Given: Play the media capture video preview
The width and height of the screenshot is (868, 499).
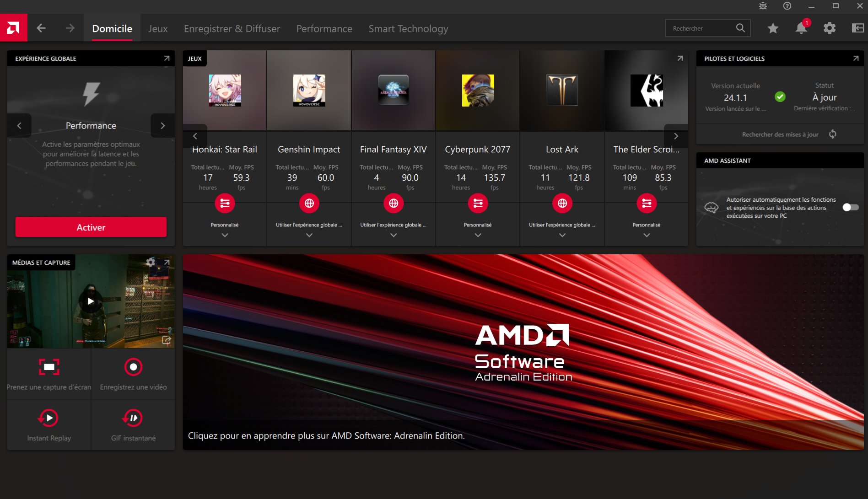Looking at the screenshot, I should coord(91,301).
